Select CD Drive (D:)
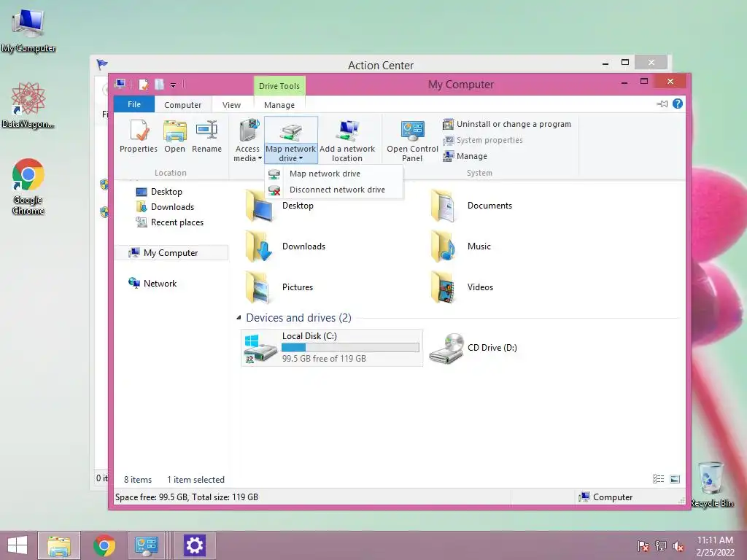 tap(473, 348)
